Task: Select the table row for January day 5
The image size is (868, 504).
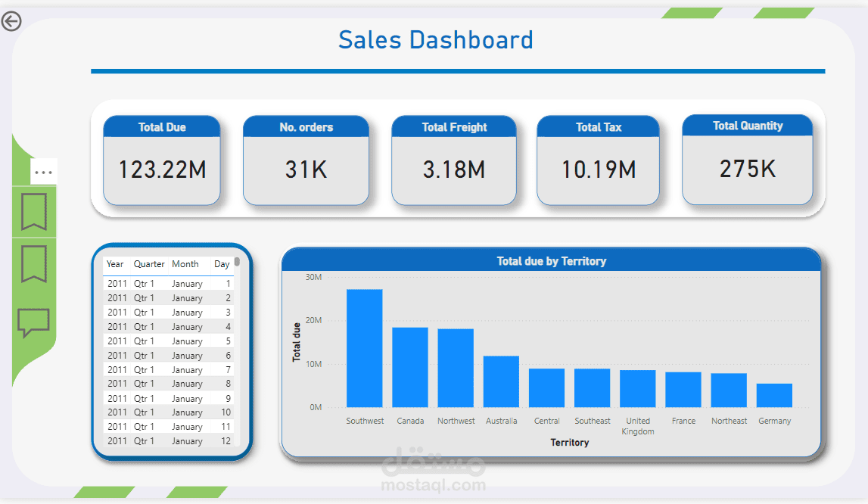Action: click(x=170, y=341)
